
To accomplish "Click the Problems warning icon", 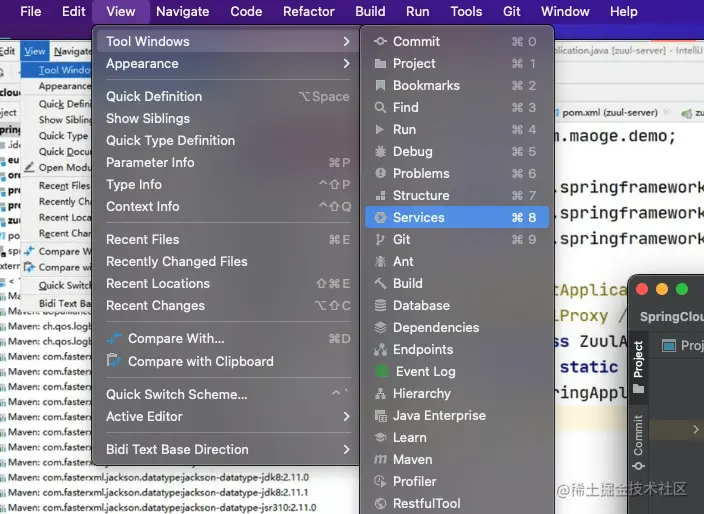I will coord(380,173).
